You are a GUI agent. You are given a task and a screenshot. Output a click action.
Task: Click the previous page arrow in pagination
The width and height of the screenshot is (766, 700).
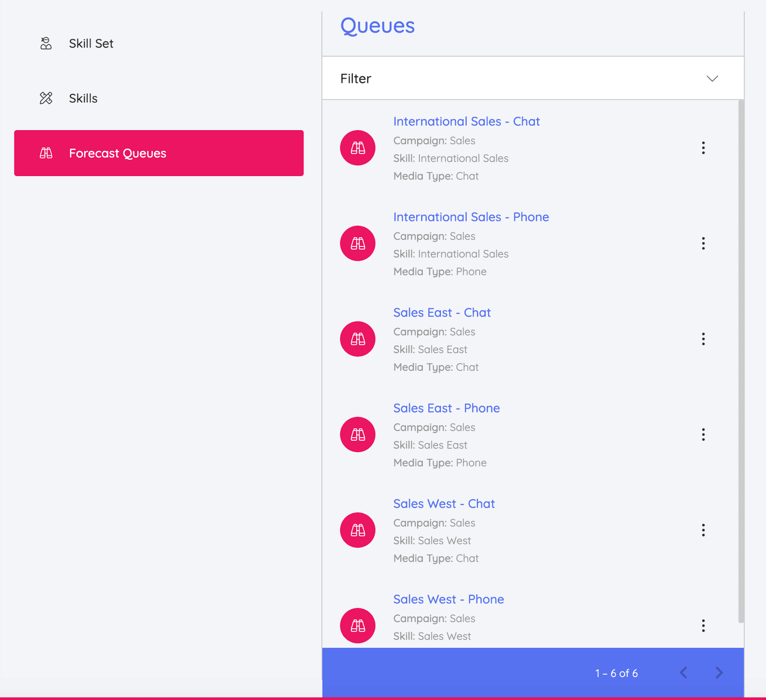(683, 673)
